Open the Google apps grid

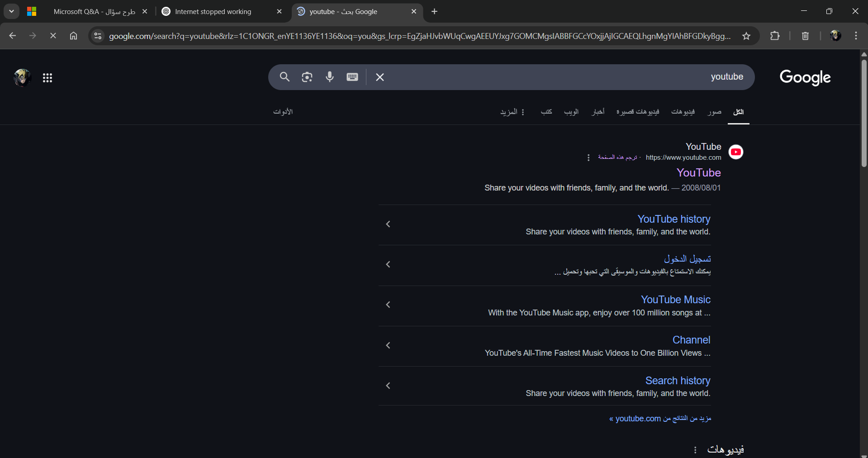(x=47, y=77)
